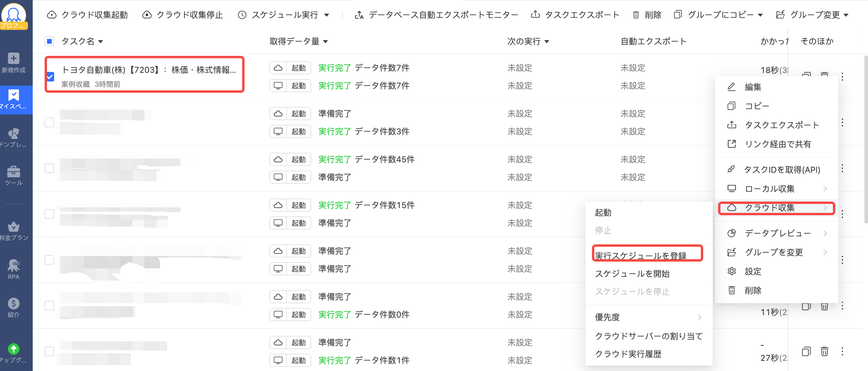This screenshot has height=371, width=868.
Task: Click cloud icon in データ件数45件 row
Action: tap(278, 160)
